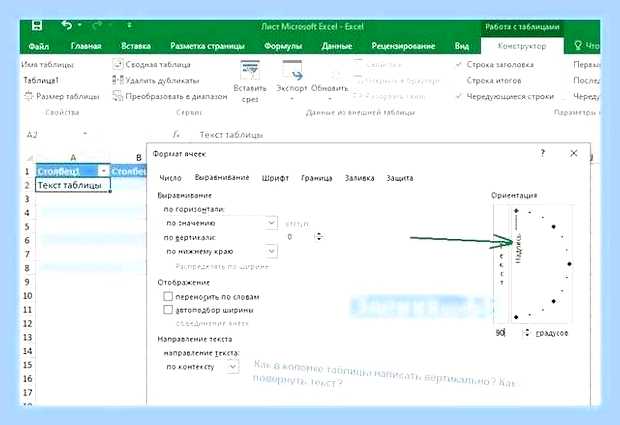Open the Файл tab
Viewport: 620px width, 425px height.
(39, 46)
